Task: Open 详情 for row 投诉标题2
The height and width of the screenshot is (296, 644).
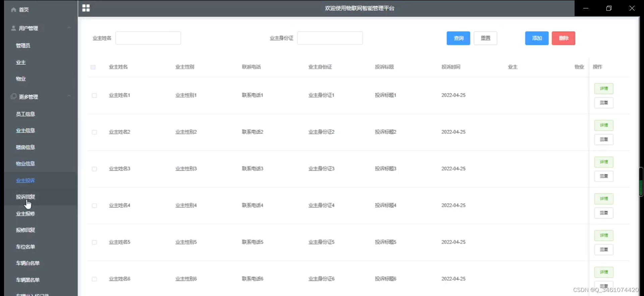Action: 604,125
